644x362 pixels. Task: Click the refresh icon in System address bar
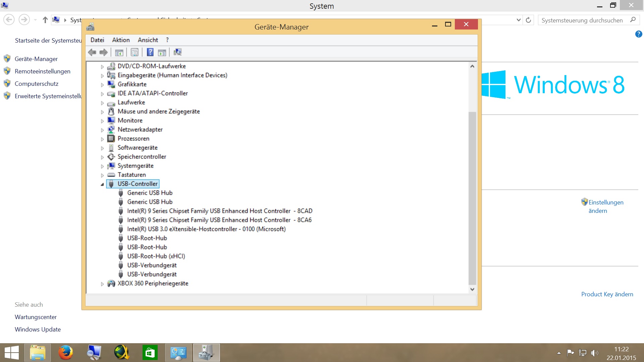click(528, 20)
